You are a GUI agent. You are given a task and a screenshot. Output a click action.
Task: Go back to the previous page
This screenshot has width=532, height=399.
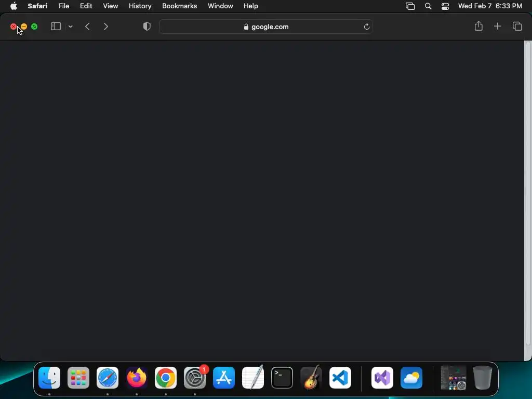87,26
